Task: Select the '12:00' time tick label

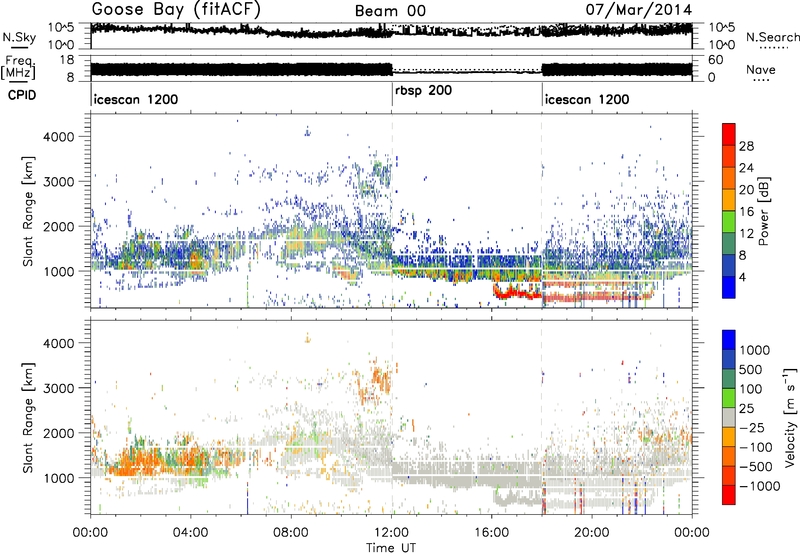Action: pos(391,533)
